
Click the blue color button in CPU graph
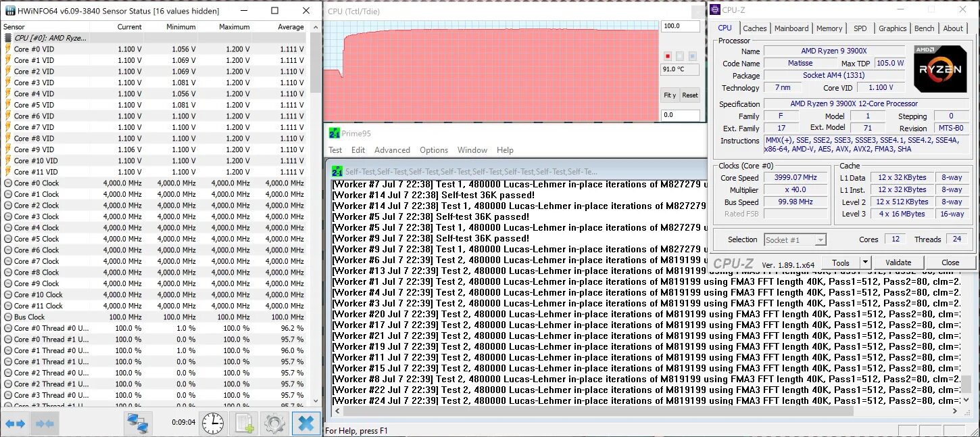pyautogui.click(x=693, y=56)
